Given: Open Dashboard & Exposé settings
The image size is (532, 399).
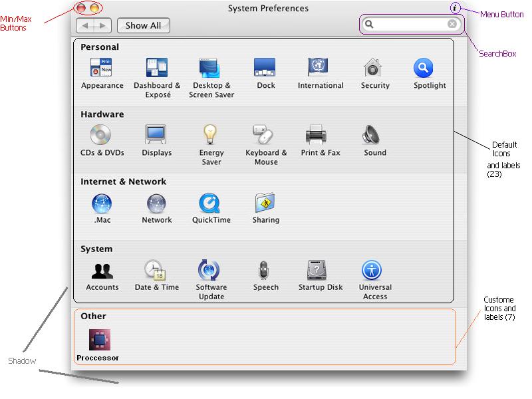Looking at the screenshot, I should click(157, 78).
